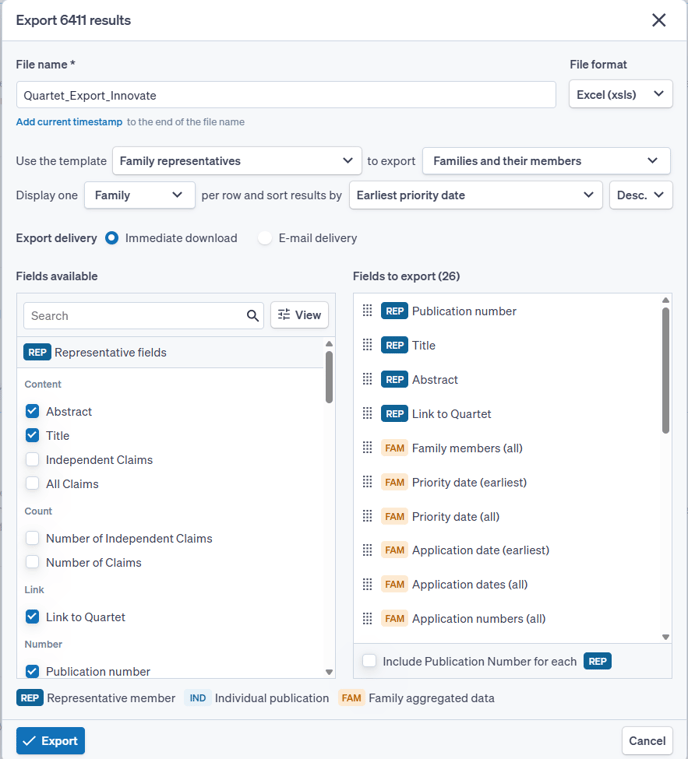Click drag handle for Family members (all)
The width and height of the screenshot is (688, 759).
click(x=367, y=448)
